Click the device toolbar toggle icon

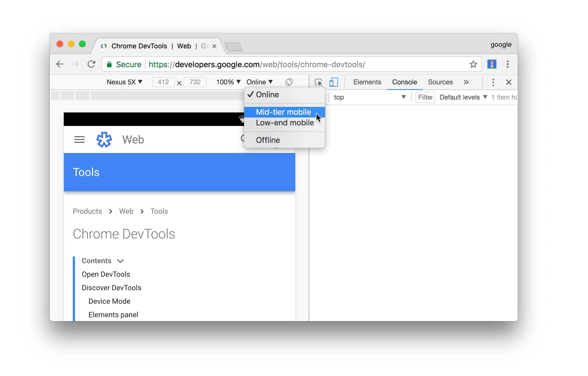point(334,82)
